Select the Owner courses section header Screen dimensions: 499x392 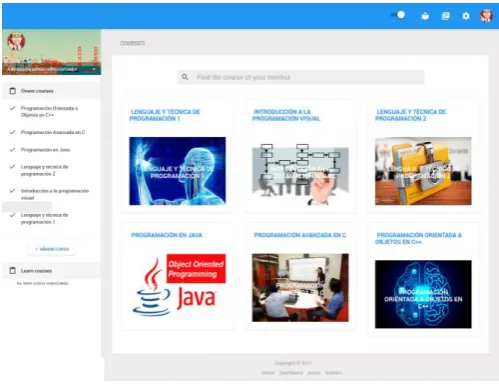pos(51,91)
